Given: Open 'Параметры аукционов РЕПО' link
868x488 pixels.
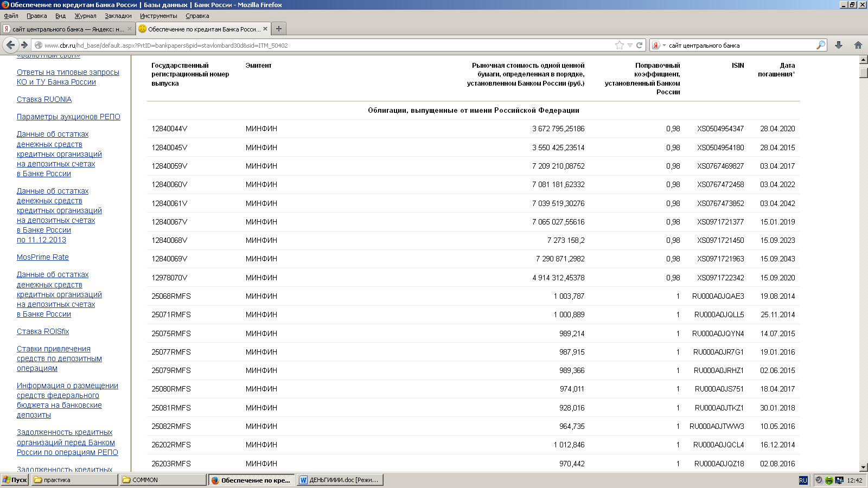Looking at the screenshot, I should tap(68, 117).
